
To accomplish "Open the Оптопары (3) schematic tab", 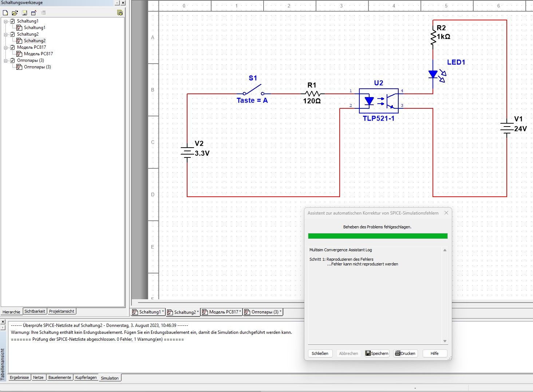I will tap(262, 312).
